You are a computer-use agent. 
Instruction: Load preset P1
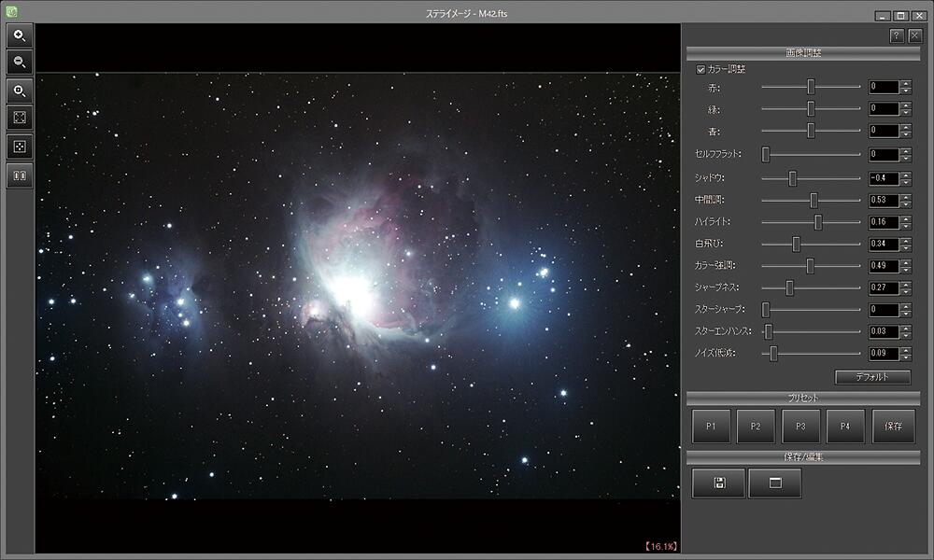[x=711, y=426]
